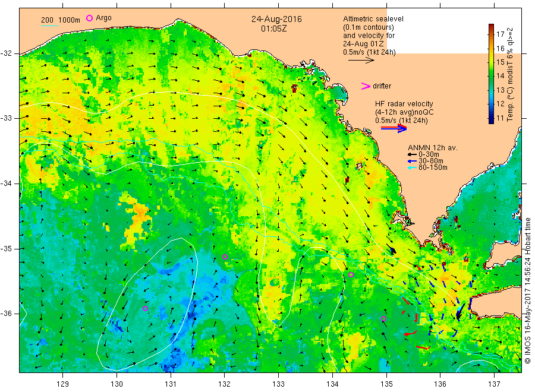Viewport: 535px width, 392px height.
Task: Click latitude axis label -32
Action: (6, 53)
